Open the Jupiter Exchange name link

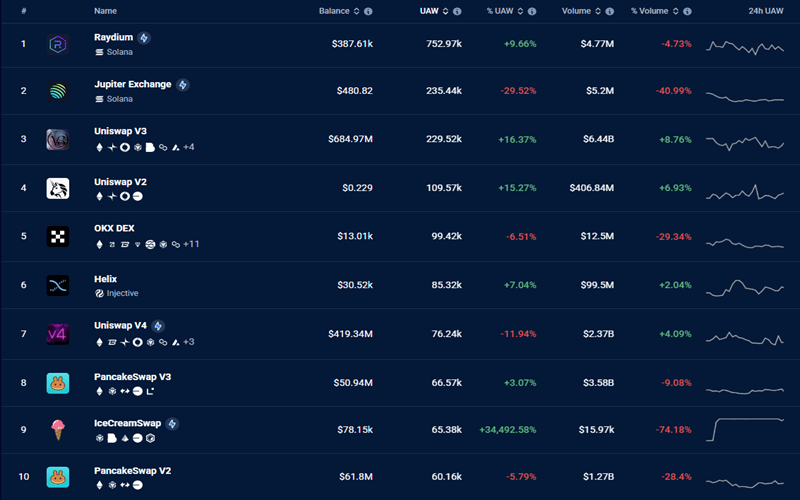tap(133, 84)
